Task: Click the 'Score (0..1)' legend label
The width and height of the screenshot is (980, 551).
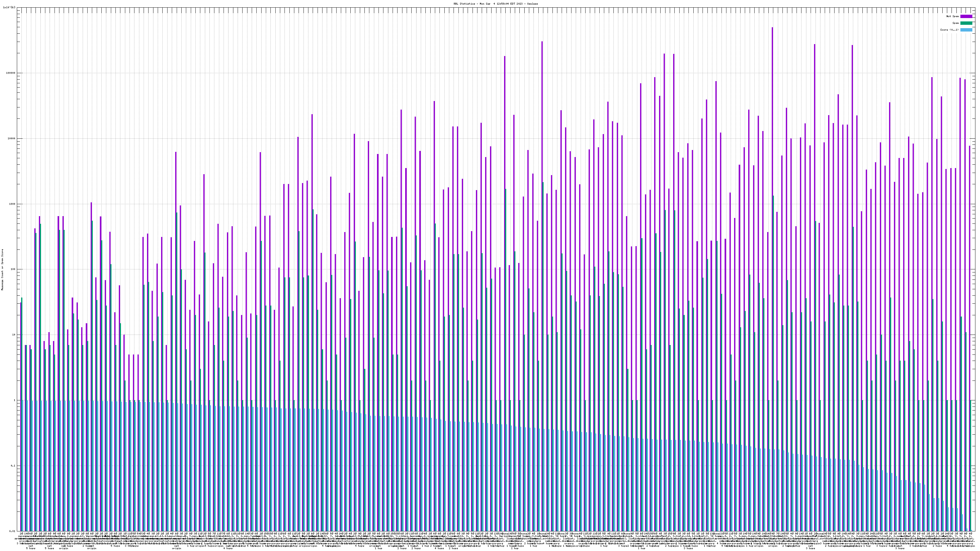Action: click(x=949, y=30)
